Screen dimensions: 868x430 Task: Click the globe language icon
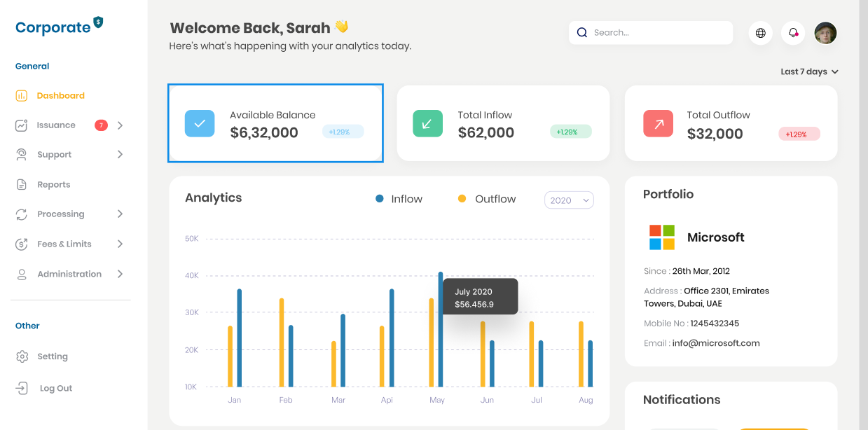pyautogui.click(x=760, y=33)
